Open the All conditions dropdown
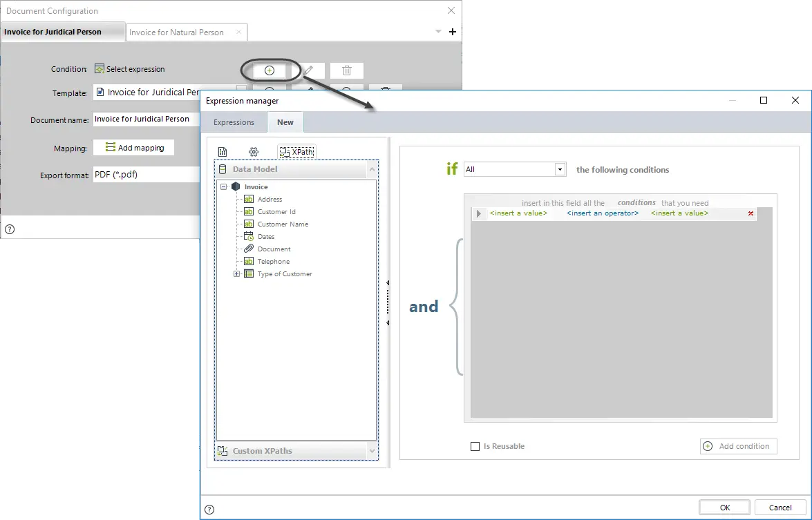Screen dimensions: 812x520 click(x=560, y=169)
